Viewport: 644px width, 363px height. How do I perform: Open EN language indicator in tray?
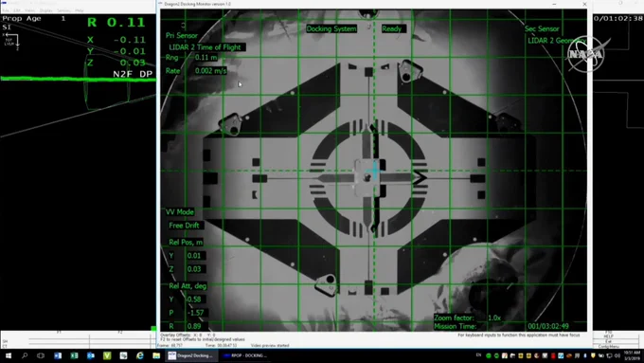(478, 355)
